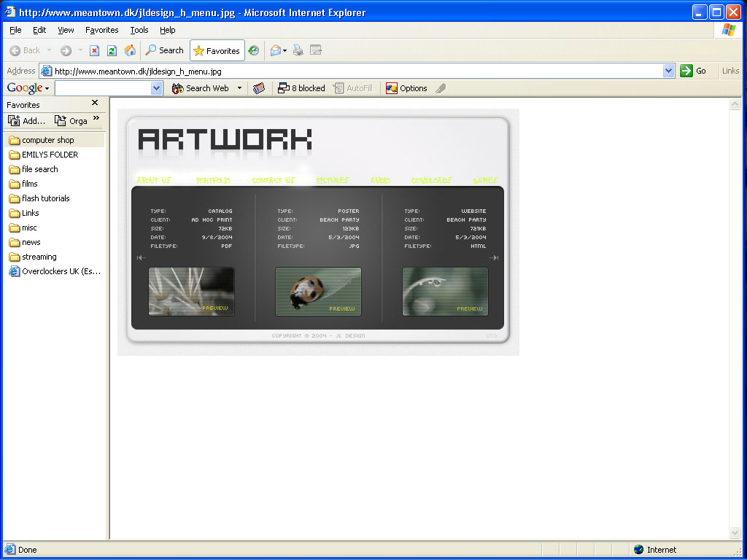
Task: Open the Favorites menu
Action: point(101,30)
